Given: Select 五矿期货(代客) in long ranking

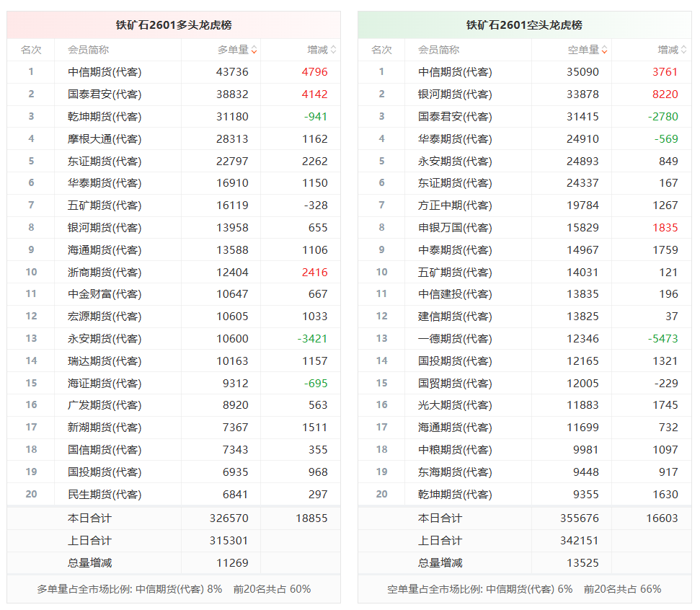Looking at the screenshot, I should pos(105,205).
